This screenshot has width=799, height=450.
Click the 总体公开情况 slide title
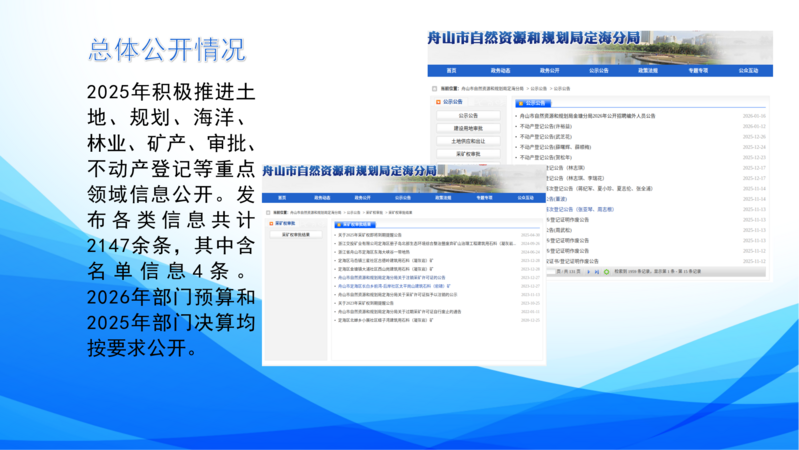[x=167, y=49]
